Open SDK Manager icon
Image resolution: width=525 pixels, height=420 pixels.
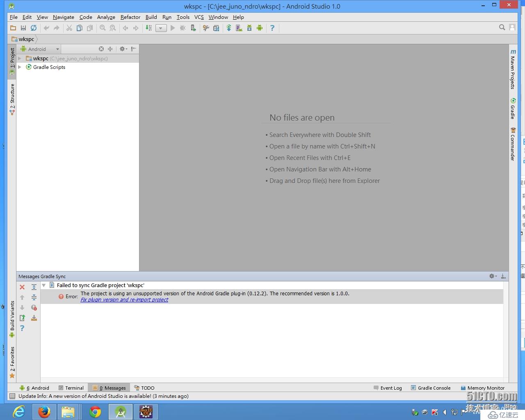[249, 28]
